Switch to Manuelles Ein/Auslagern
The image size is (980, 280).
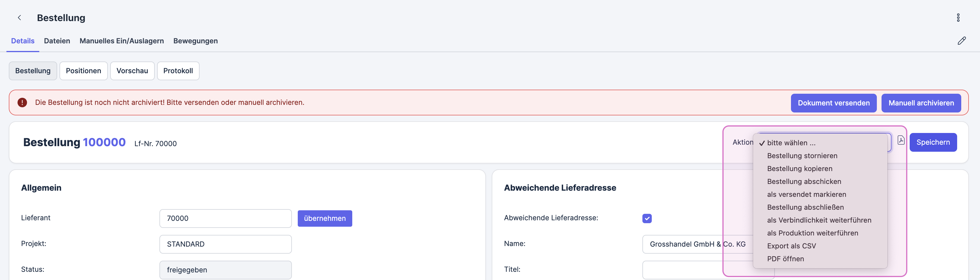point(121,41)
